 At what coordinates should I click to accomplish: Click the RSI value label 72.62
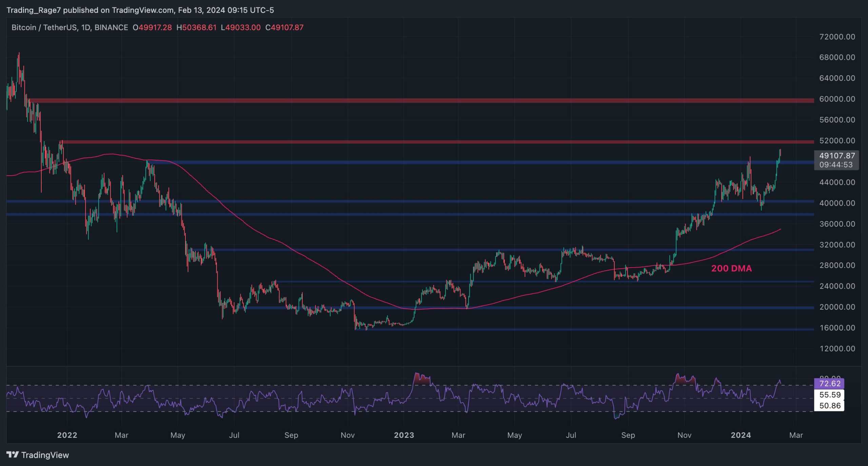click(x=830, y=384)
